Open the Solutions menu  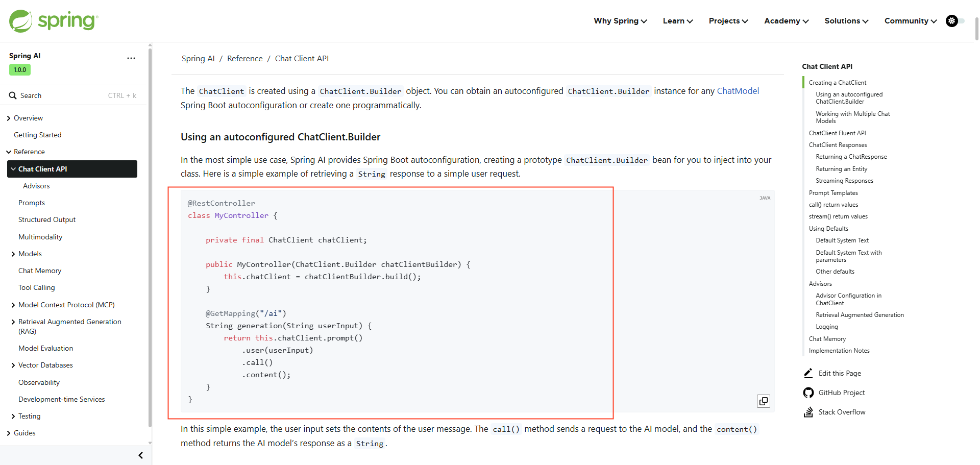tap(846, 21)
